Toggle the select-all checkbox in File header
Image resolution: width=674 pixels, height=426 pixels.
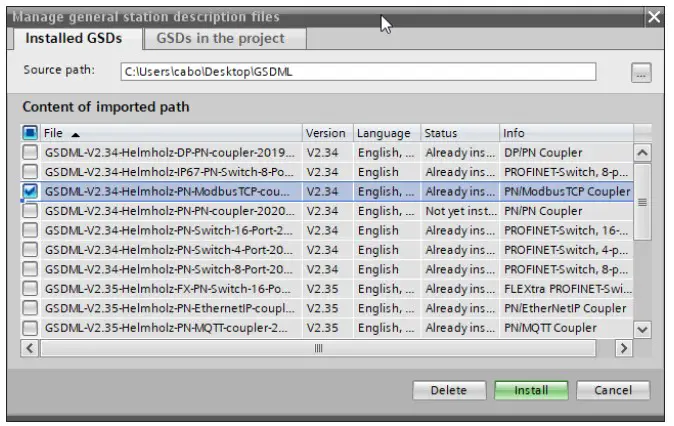click(x=30, y=133)
